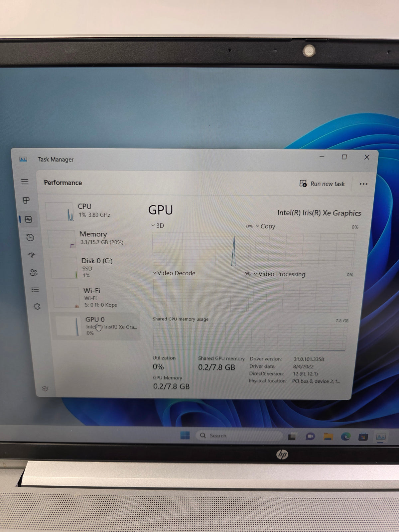The width and height of the screenshot is (399, 532).
Task: Close the Task Manager window
Action: (x=367, y=157)
